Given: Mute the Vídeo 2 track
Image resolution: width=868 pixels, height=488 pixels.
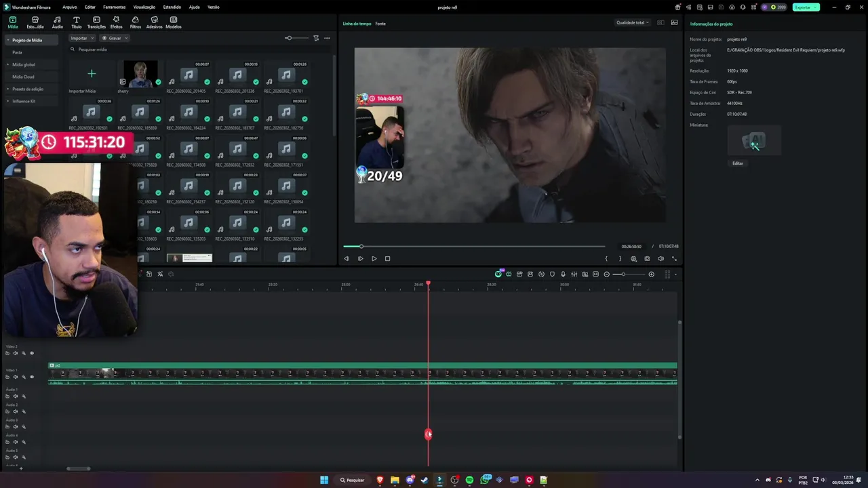Looking at the screenshot, I should (x=16, y=353).
